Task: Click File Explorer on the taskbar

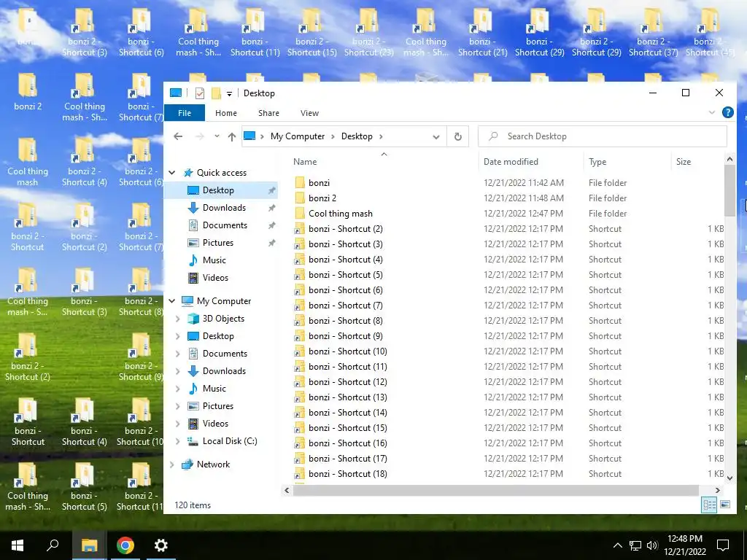Action: click(x=89, y=545)
